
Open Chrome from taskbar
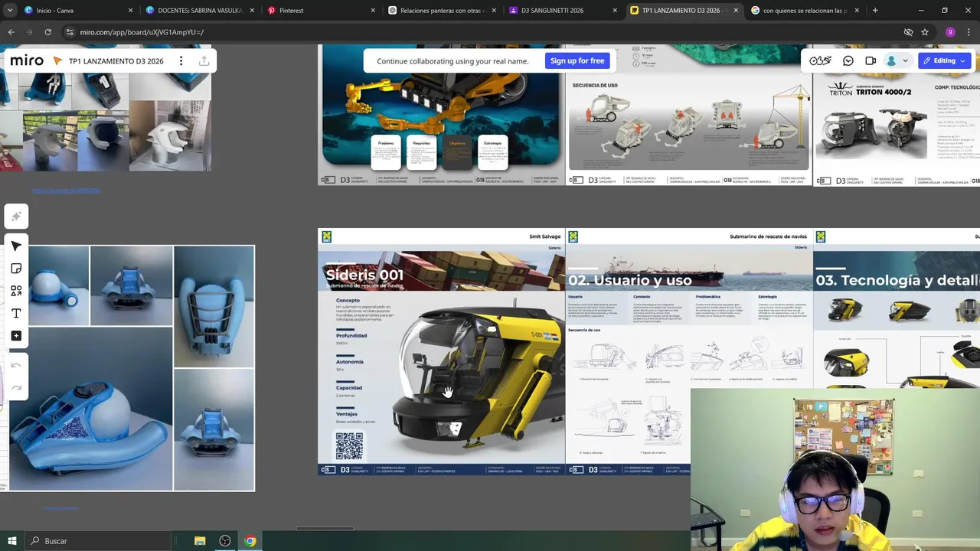[250, 541]
